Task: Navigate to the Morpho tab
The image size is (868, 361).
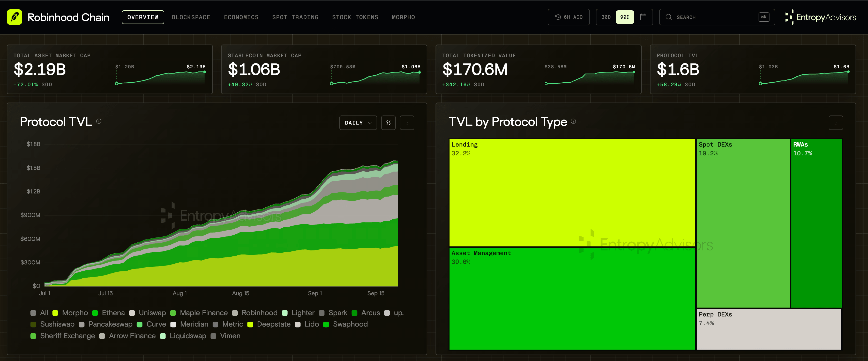Action: (x=403, y=17)
